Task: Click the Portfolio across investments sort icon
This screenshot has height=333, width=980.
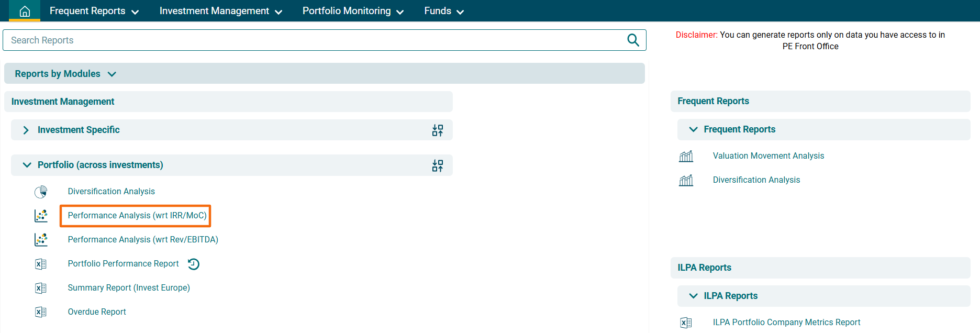Action: point(438,165)
